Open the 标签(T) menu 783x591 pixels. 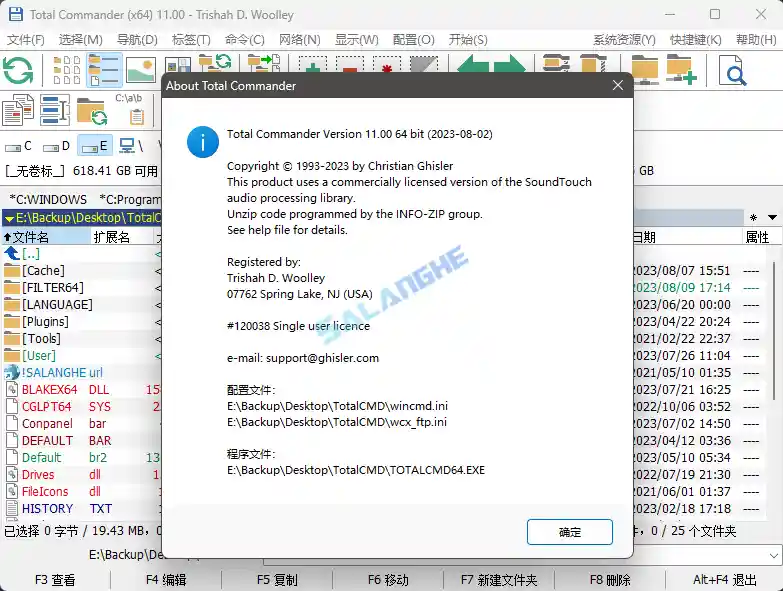[x=191, y=39]
